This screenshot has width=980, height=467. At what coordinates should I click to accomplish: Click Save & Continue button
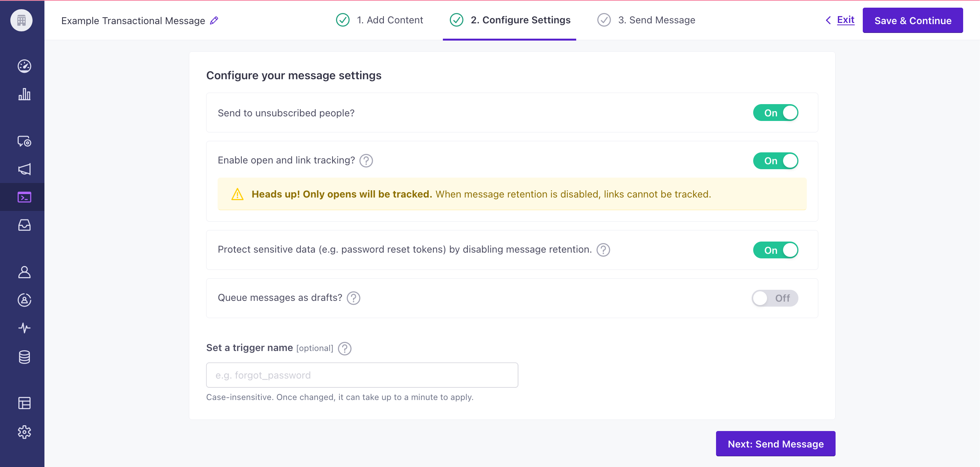click(x=913, y=20)
